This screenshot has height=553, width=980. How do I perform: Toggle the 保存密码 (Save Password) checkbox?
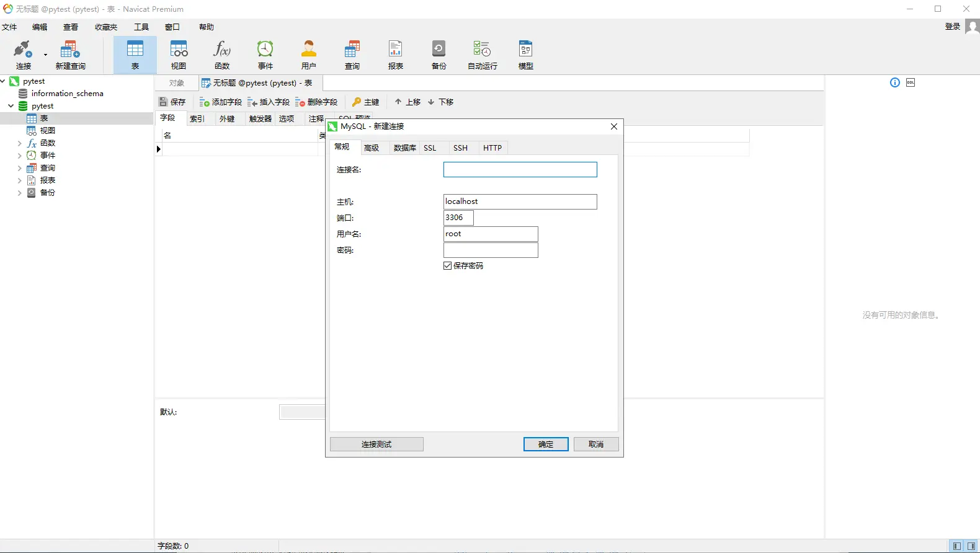pyautogui.click(x=447, y=266)
